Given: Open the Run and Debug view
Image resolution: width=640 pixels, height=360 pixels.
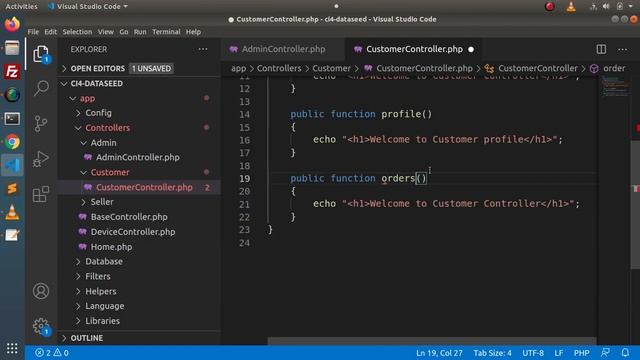Looking at the screenshot, I should coord(41,159).
